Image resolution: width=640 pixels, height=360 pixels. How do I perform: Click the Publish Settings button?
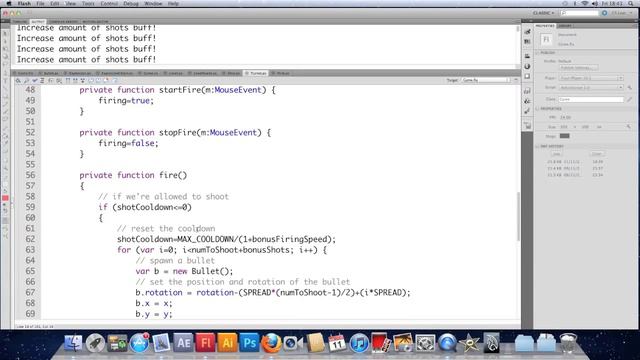pos(579,68)
